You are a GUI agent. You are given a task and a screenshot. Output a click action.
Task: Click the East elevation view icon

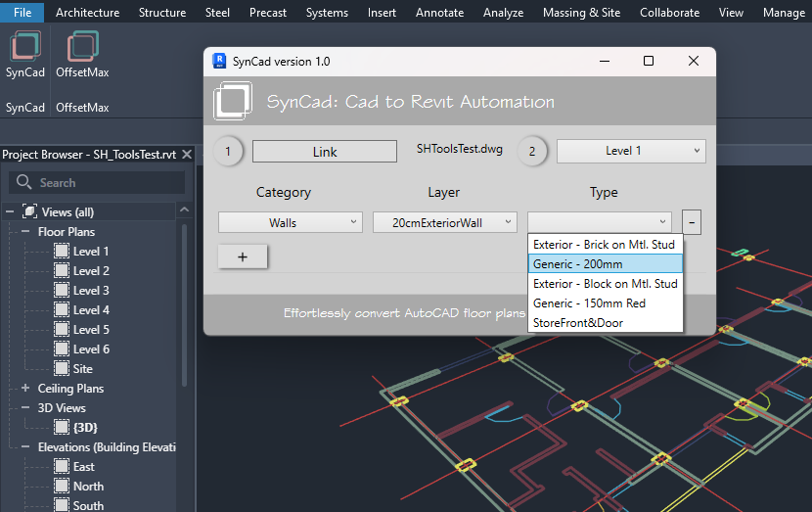(x=62, y=466)
